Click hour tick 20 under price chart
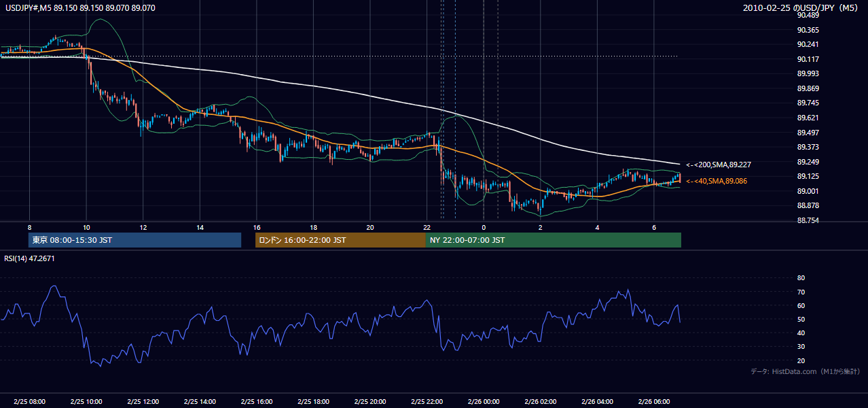 coord(369,228)
